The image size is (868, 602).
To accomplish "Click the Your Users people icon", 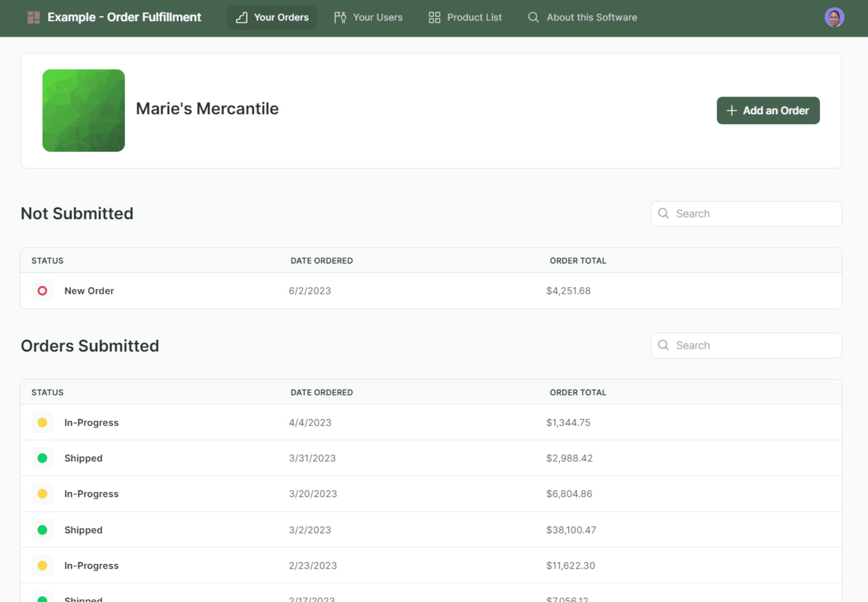I will (340, 17).
